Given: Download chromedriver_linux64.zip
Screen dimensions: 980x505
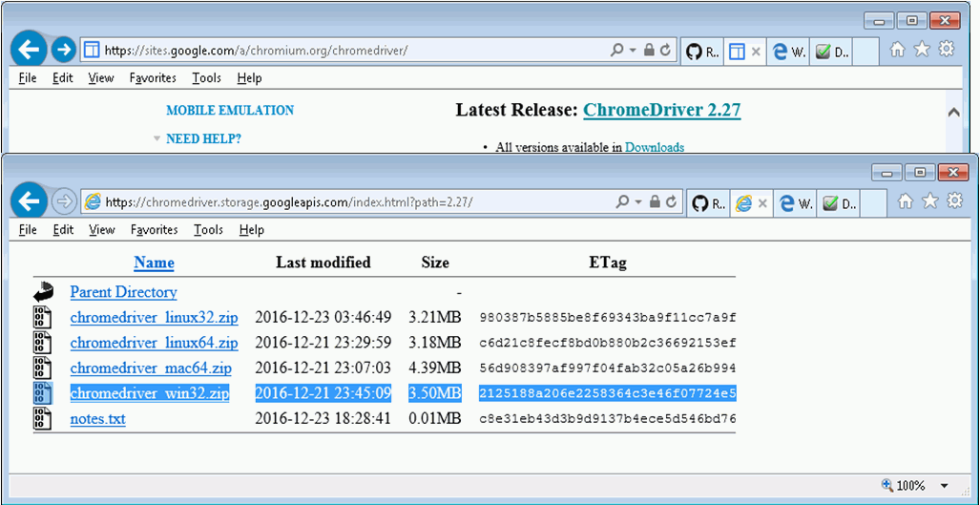Looking at the screenshot, I should [154, 343].
